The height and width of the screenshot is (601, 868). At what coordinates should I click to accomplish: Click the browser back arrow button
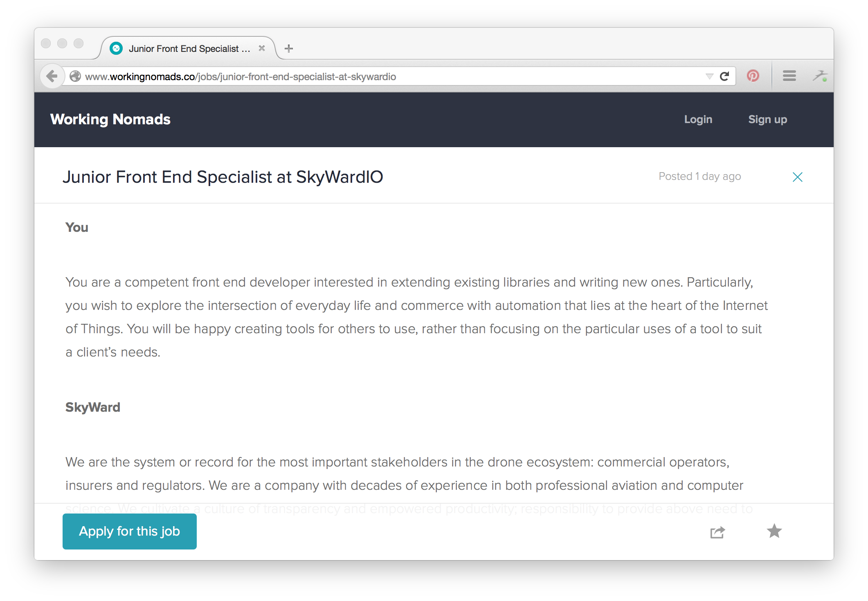[52, 76]
